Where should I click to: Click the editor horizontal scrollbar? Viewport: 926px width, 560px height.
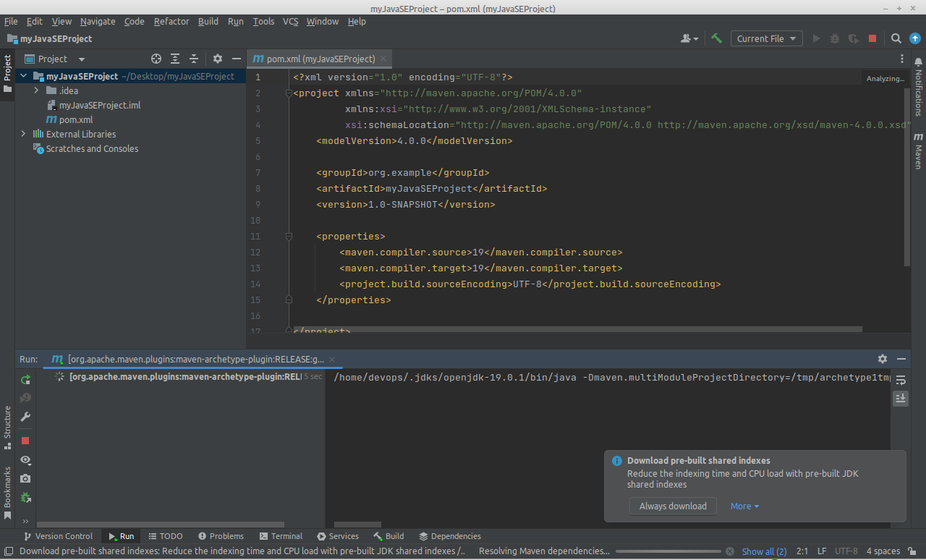pos(577,328)
